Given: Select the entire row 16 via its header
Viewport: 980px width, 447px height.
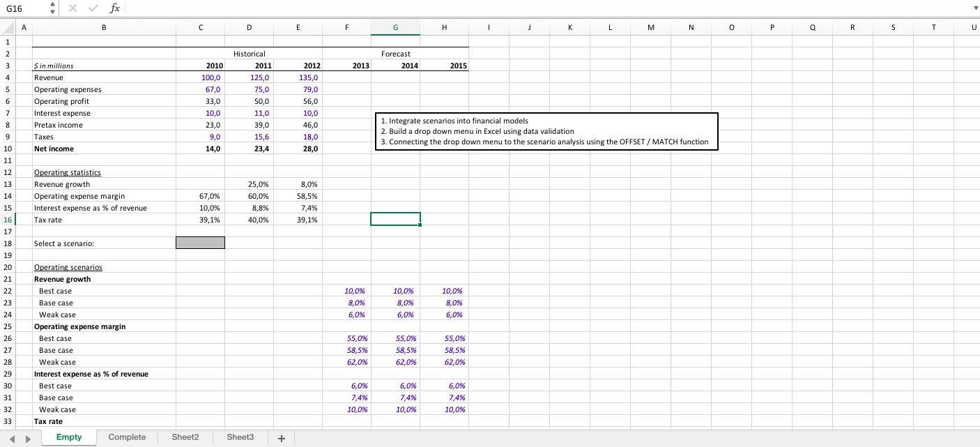Looking at the screenshot, I should 8,219.
